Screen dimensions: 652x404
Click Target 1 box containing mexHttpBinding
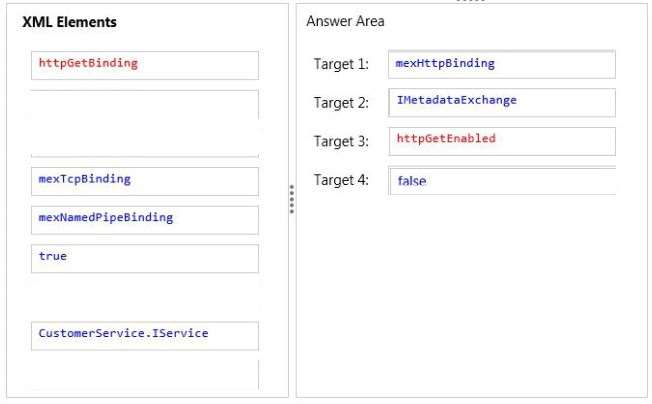(502, 64)
